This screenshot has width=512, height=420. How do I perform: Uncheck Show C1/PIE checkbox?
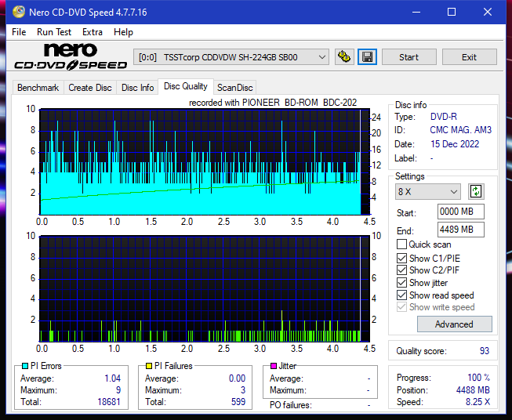(x=401, y=258)
